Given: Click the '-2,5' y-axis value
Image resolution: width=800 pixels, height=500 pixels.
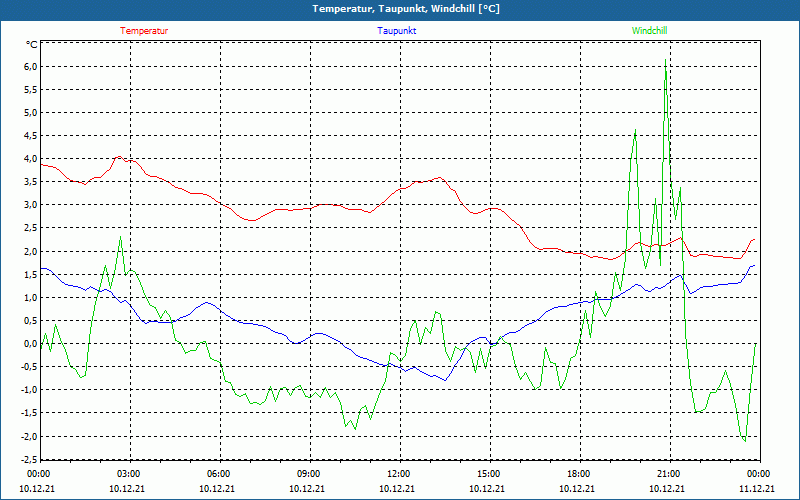Looking at the screenshot, I should point(28,459).
